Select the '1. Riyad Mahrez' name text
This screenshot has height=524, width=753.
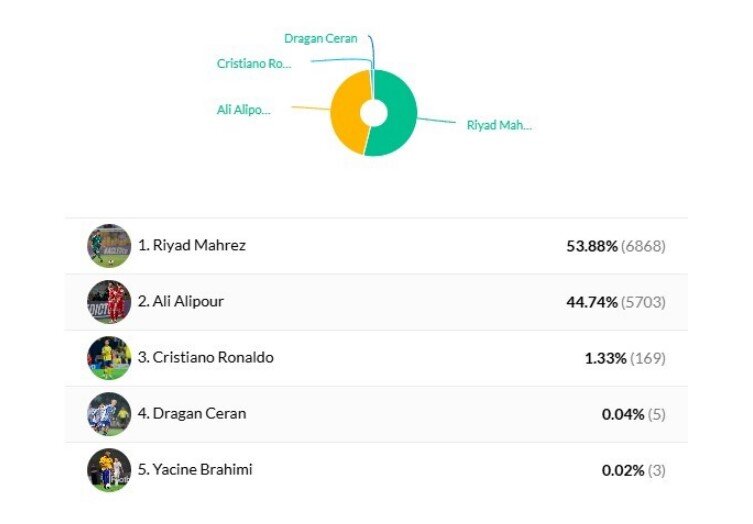pos(192,245)
